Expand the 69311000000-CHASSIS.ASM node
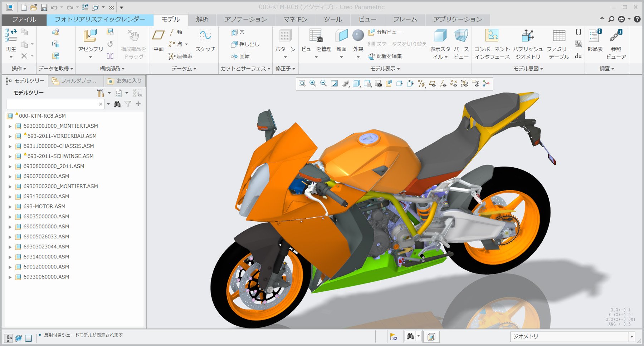The image size is (644, 346). coord(10,146)
